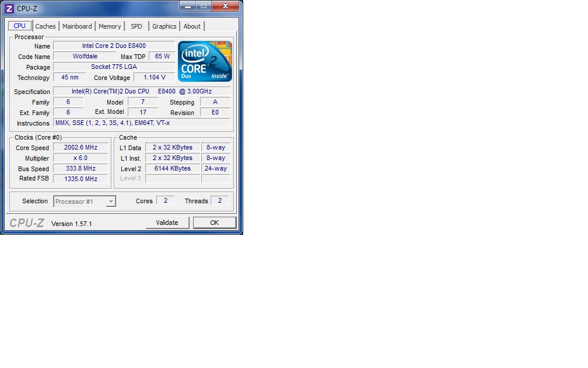Click the Code Name value 'Wolfdale'

coord(85,56)
